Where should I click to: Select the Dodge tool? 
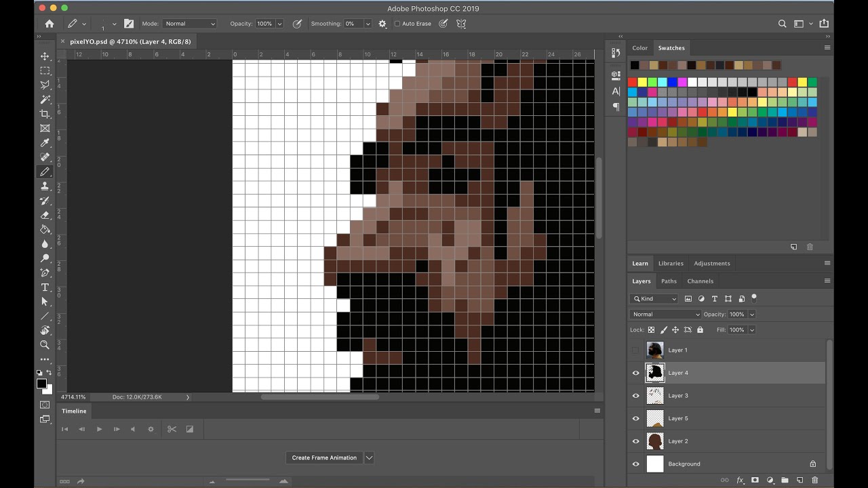pos(45,258)
